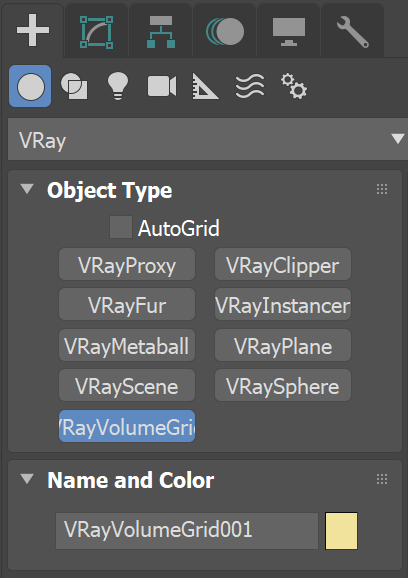This screenshot has width=408, height=578.
Task: Click the VRaySphere button
Action: point(283,385)
